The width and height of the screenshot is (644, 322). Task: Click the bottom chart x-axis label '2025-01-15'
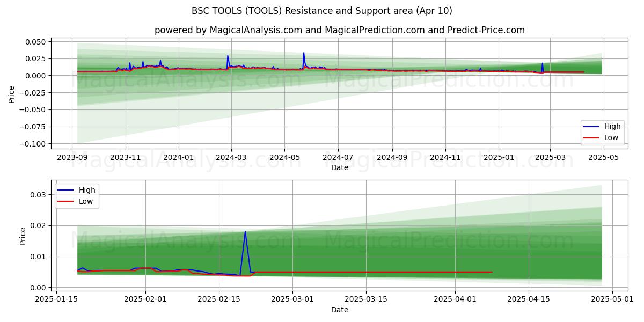pyautogui.click(x=57, y=300)
